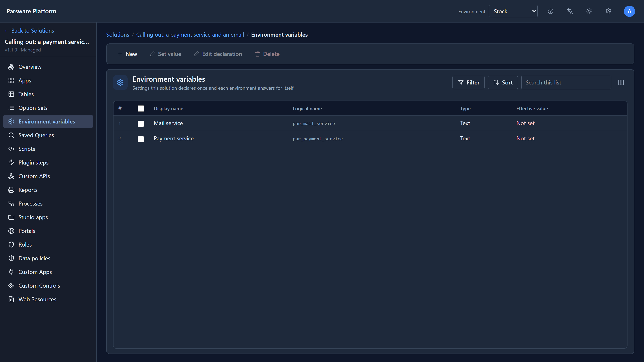Toggle the select-all header checkbox

point(141,108)
